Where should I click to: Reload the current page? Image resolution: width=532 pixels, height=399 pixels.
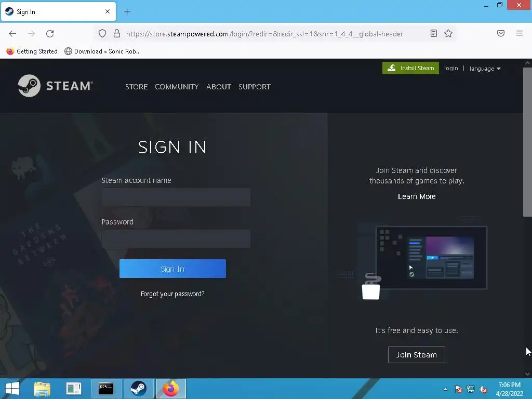[x=50, y=34]
